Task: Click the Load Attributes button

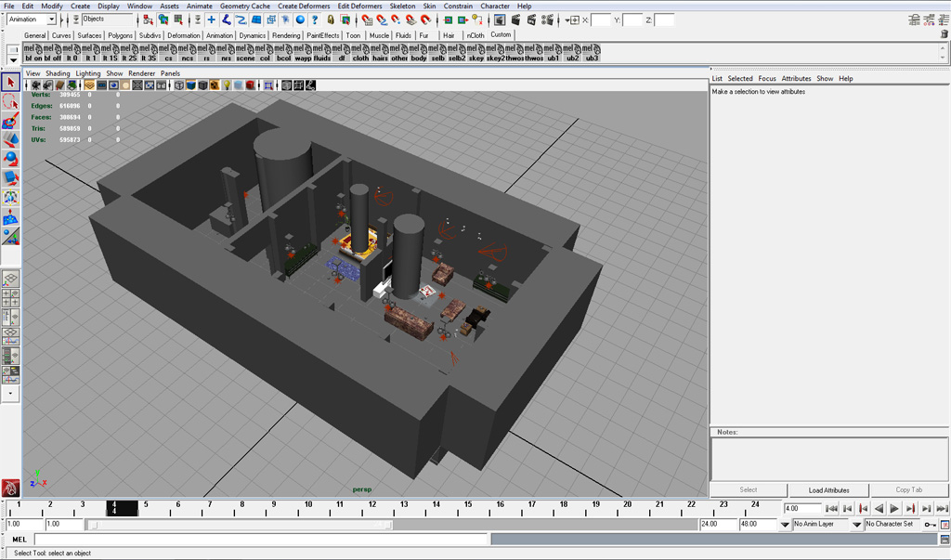Action: [828, 490]
